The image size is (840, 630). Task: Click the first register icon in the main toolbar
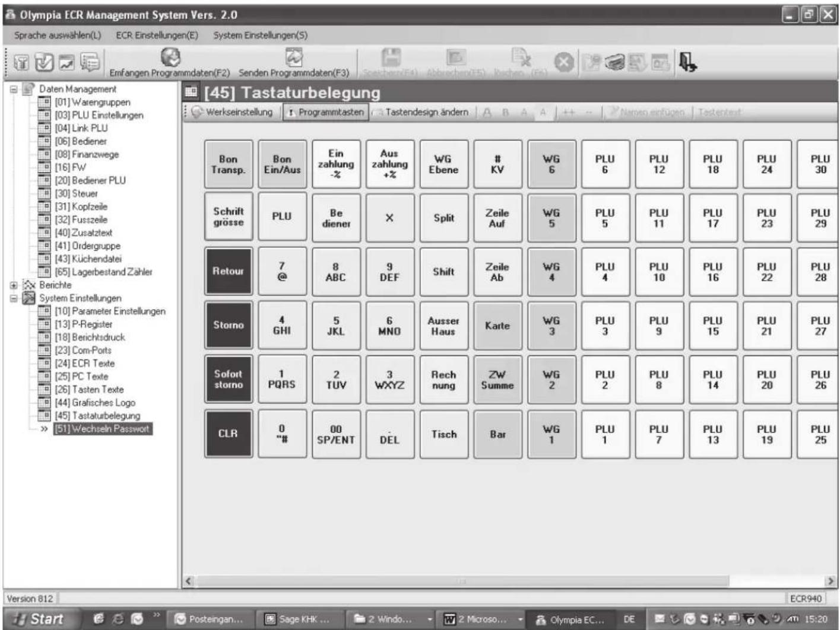21,62
